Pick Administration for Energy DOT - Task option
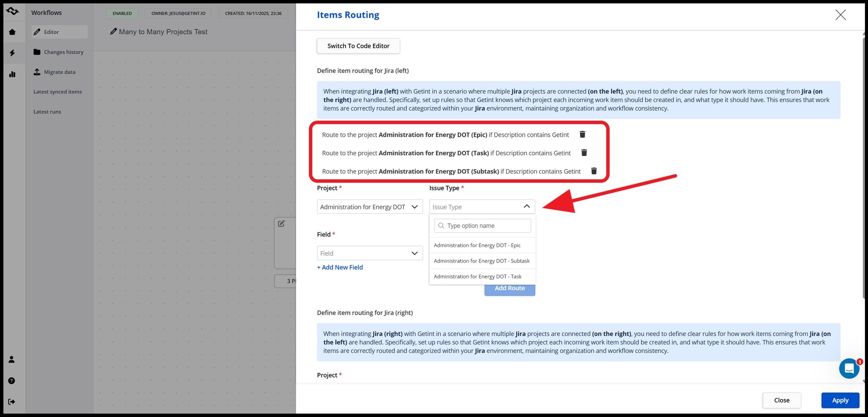The height and width of the screenshot is (417, 868). pyautogui.click(x=477, y=276)
